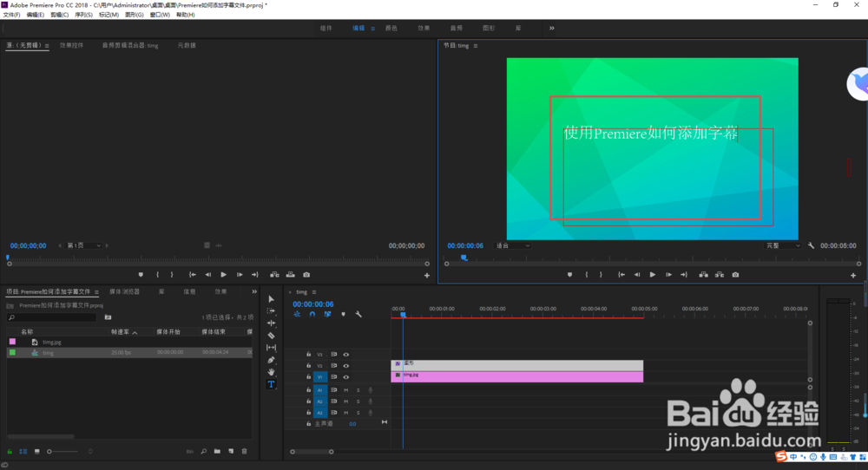868x470 pixels.
Task: Open 文件(F) menu
Action: tap(11, 15)
